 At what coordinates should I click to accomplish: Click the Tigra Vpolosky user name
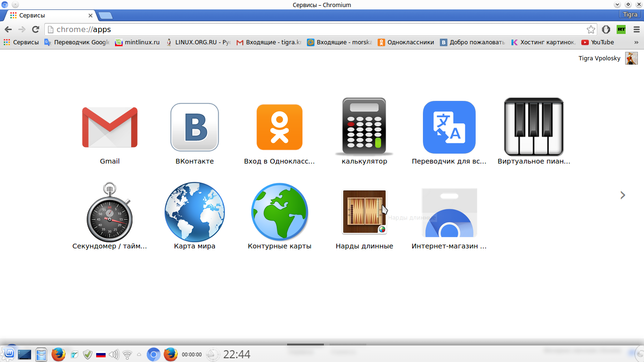[x=600, y=58]
